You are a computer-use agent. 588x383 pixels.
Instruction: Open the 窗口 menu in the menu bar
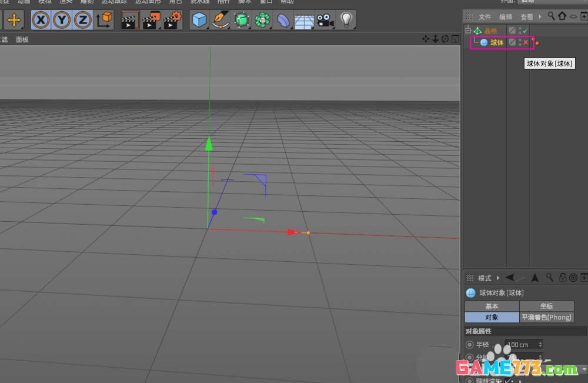[x=265, y=2]
